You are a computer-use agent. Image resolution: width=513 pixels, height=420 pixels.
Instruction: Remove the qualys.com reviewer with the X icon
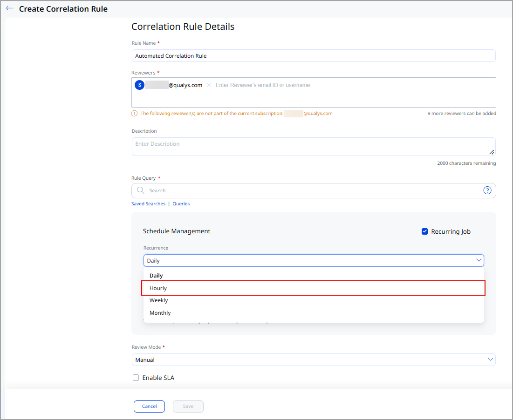209,85
